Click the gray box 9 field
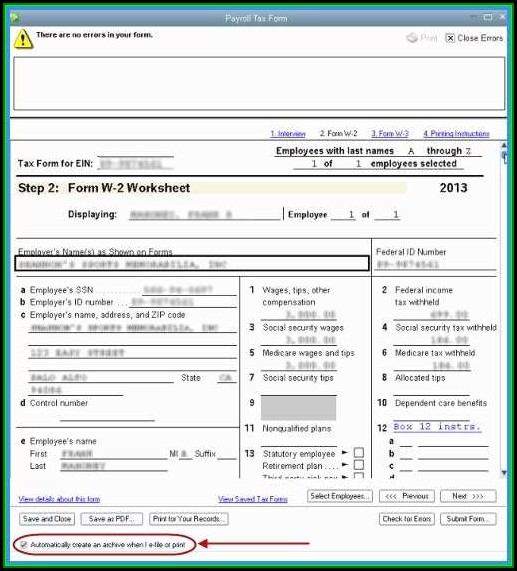This screenshot has height=571, width=517. (x=299, y=408)
